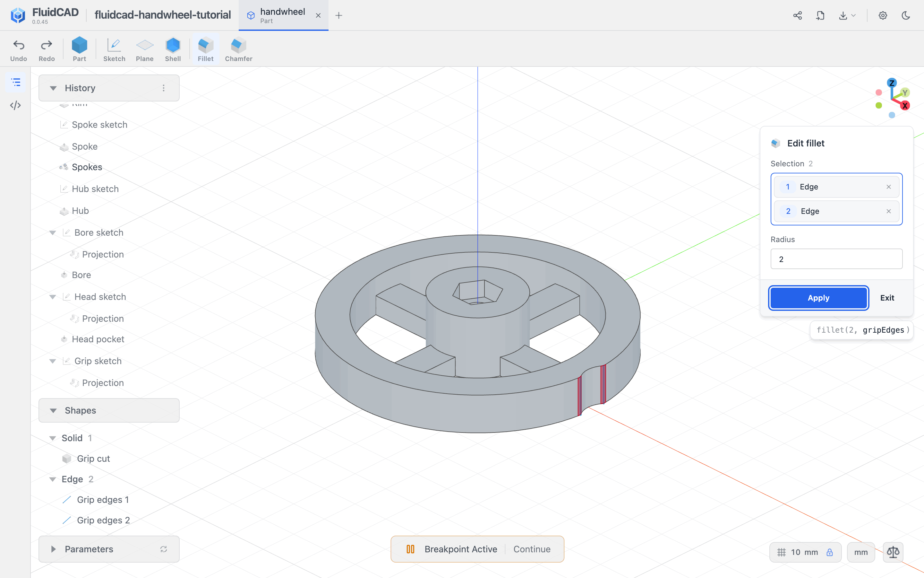Viewport: 924px width, 578px height.
Task: Select the Spokes history item
Action: click(87, 167)
